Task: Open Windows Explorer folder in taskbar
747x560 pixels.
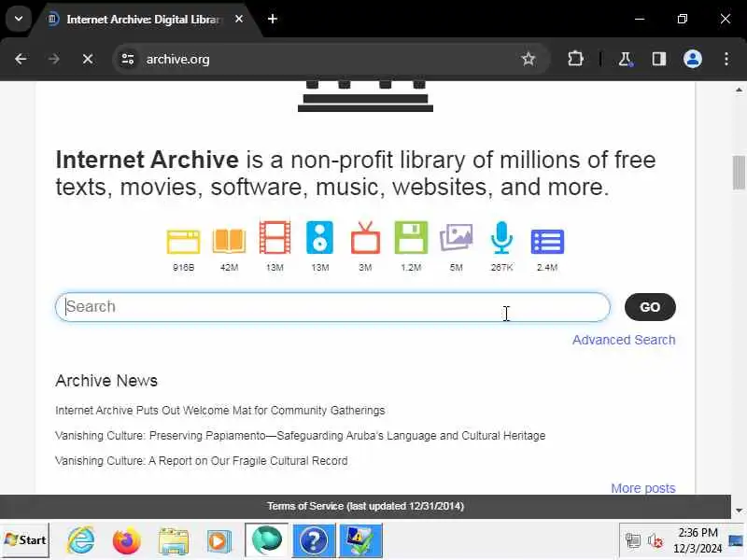Action: tap(173, 540)
